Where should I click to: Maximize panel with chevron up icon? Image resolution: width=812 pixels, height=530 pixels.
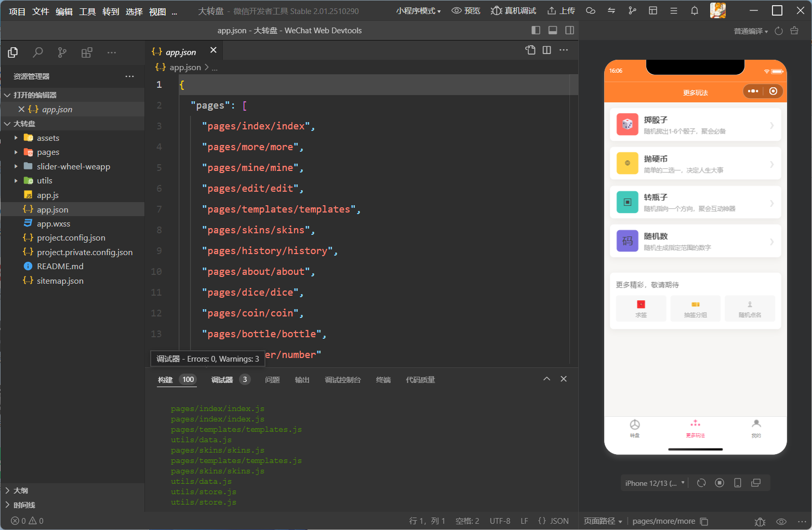[x=547, y=379]
